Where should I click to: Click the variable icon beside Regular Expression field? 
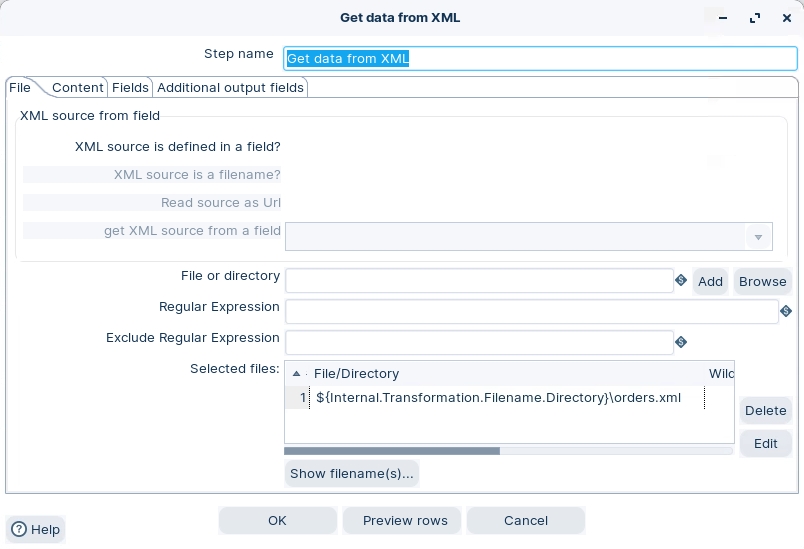(786, 312)
